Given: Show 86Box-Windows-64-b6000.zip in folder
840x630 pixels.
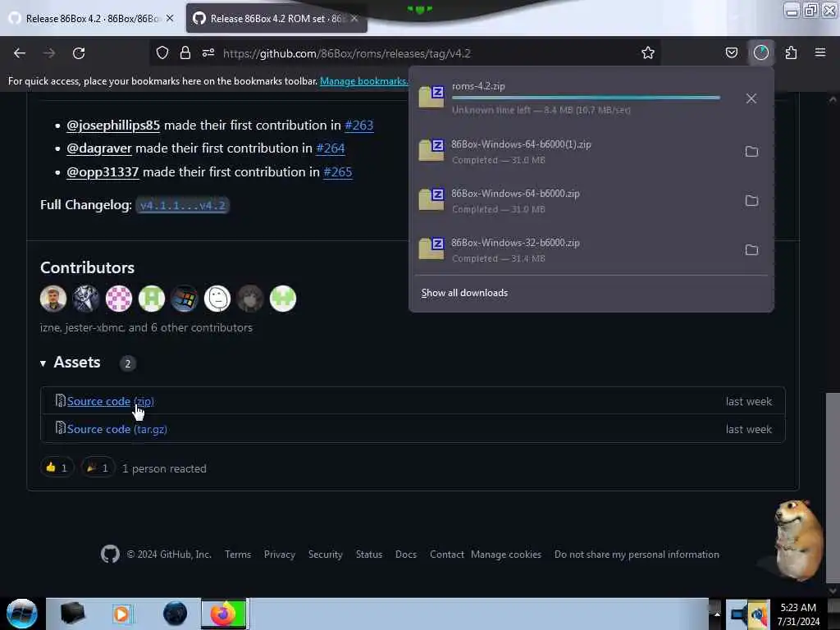Looking at the screenshot, I should [x=751, y=201].
